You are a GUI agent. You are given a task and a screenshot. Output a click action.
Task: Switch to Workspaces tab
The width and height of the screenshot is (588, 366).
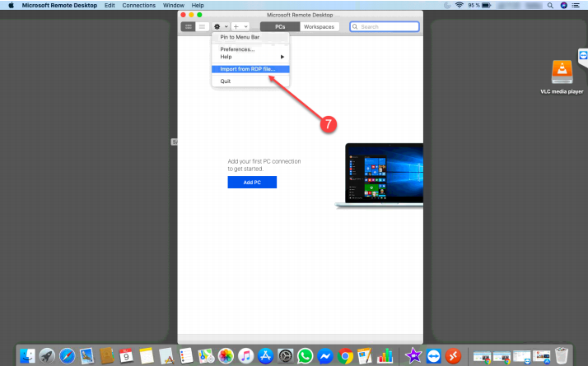tap(319, 26)
